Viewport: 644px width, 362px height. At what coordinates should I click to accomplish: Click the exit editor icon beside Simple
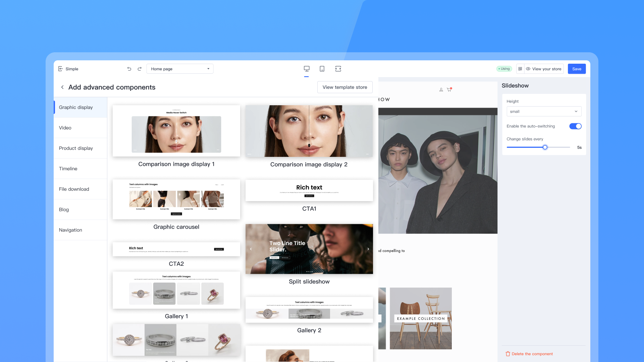point(61,69)
